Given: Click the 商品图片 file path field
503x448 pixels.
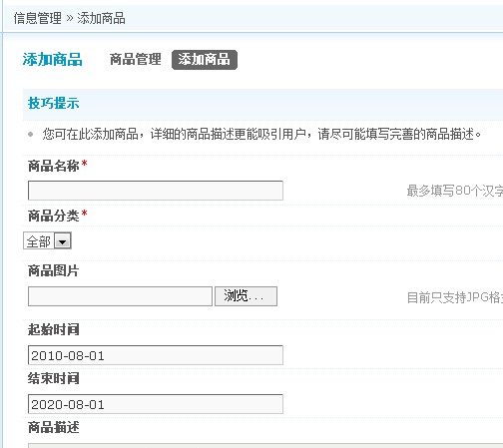Looking at the screenshot, I should pos(120,296).
